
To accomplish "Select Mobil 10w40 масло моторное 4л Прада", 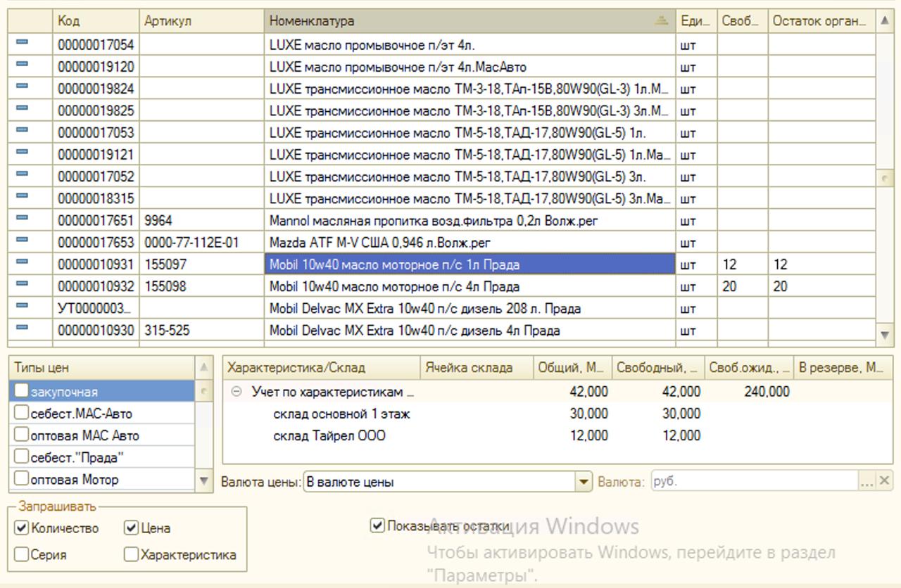I will click(394, 287).
